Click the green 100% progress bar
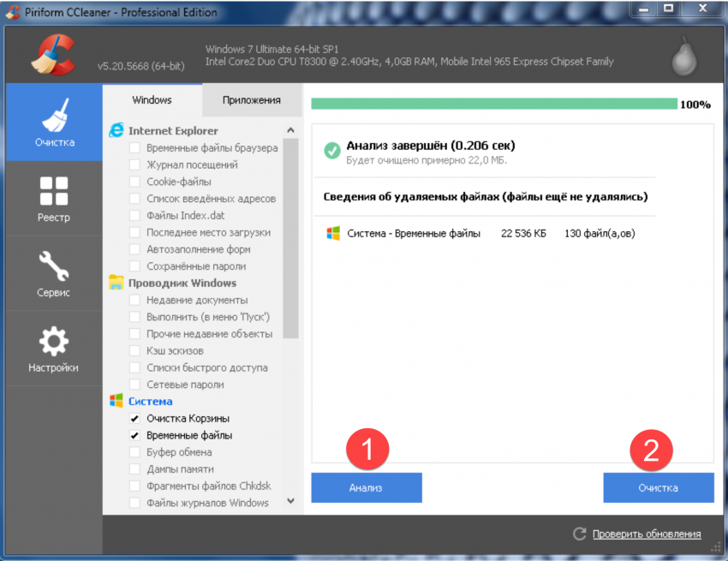The image size is (728, 561). pos(494,104)
